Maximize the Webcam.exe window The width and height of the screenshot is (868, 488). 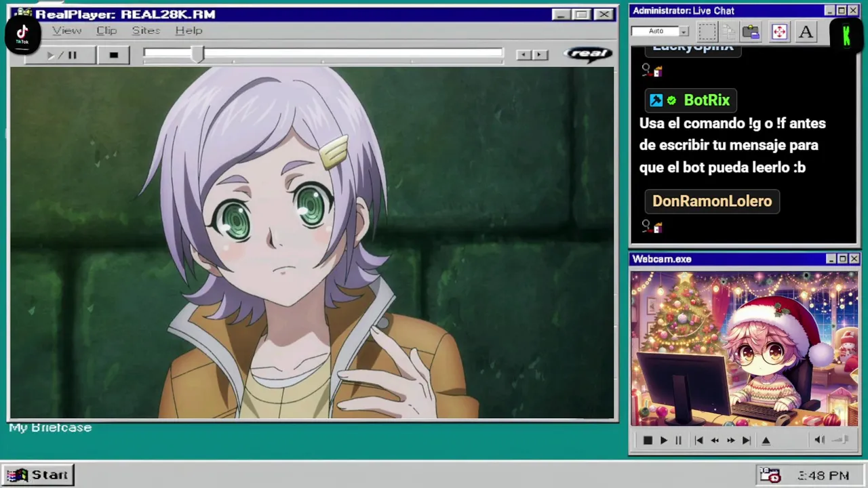point(842,259)
